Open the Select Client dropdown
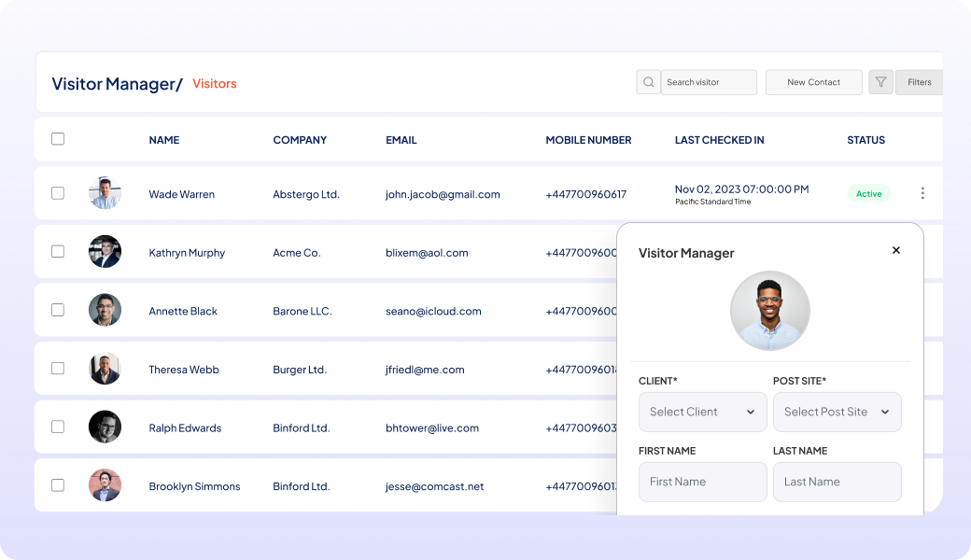Image resolution: width=971 pixels, height=560 pixels. tap(703, 413)
